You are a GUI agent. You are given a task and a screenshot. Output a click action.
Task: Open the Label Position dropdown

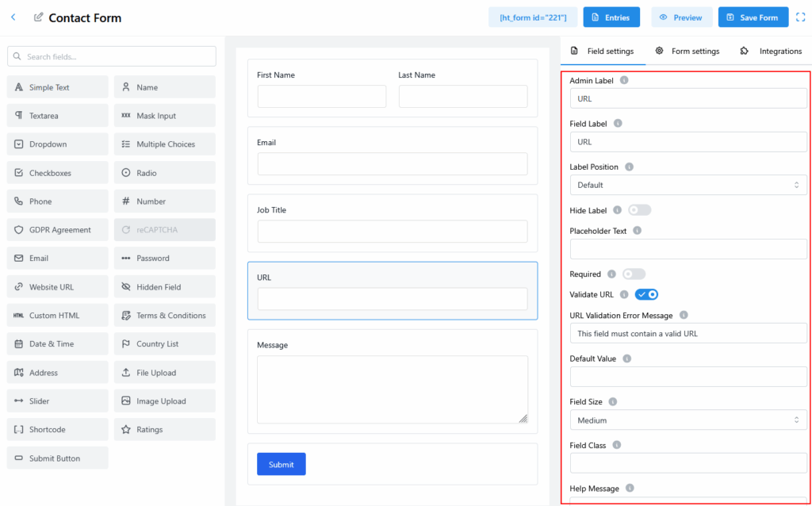pos(688,185)
